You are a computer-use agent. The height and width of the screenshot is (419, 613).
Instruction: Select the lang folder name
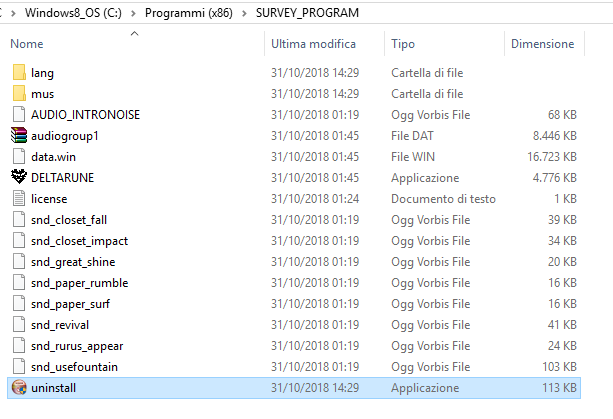pos(42,73)
